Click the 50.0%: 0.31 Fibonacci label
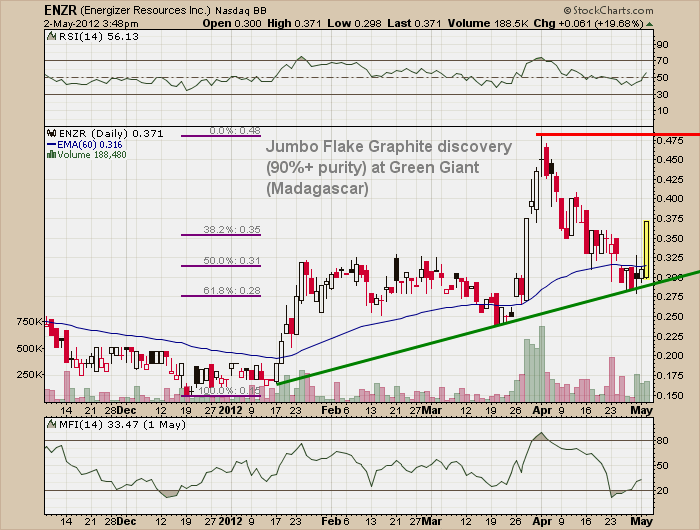 (232, 260)
